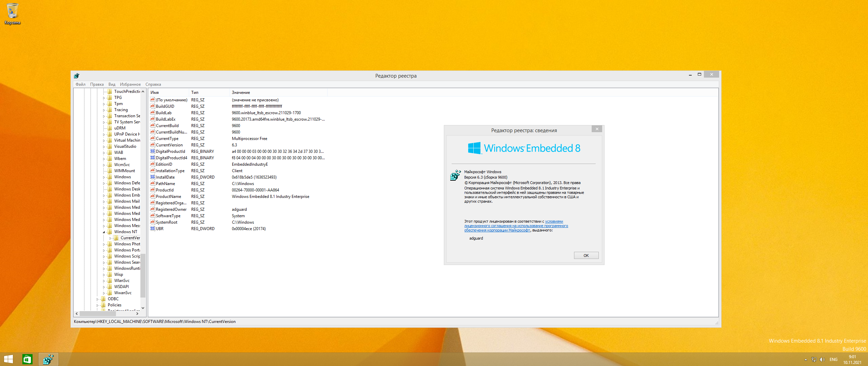
Task: Click the Registry Editor title bar icon
Action: [x=77, y=76]
